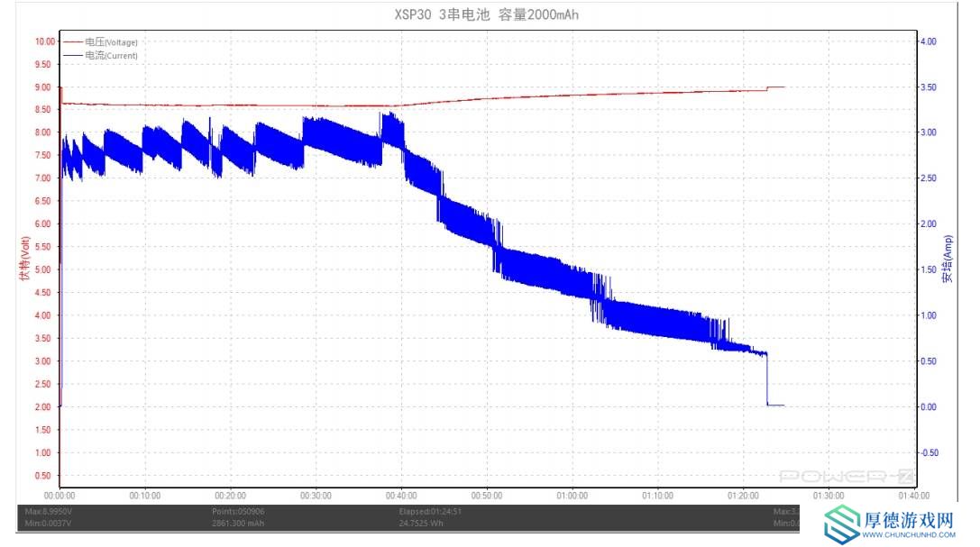Click the 5.00 voltage axis tick

click(43, 269)
